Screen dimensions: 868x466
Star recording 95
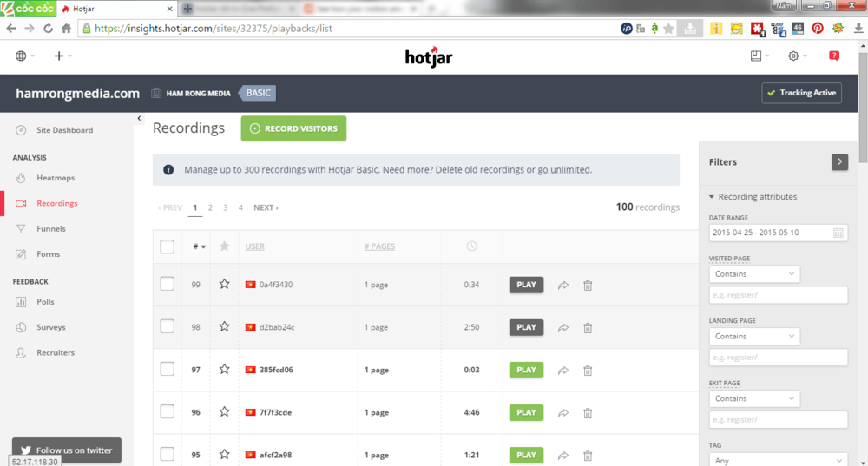pos(224,455)
